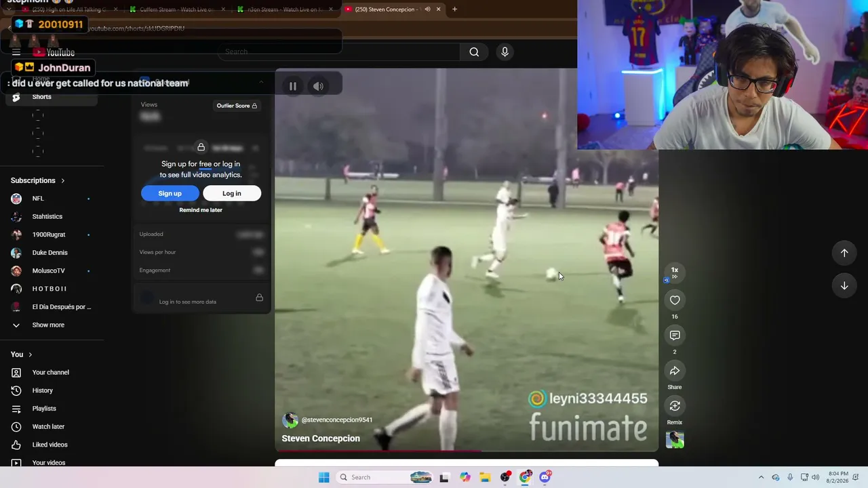Open the YouTube guide hamburger menu
Viewport: 868px width, 488px height.
coord(16,52)
